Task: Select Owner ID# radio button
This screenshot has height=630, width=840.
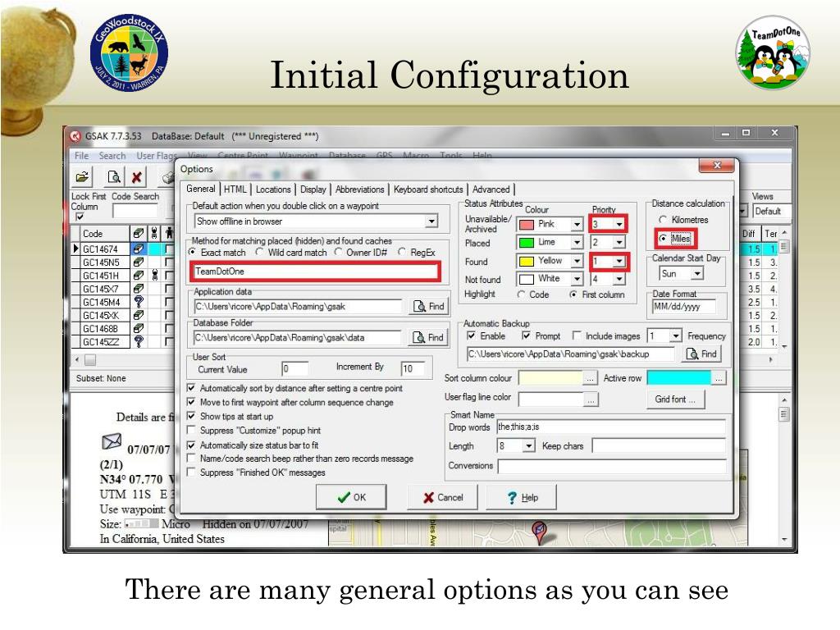Action: pos(338,252)
